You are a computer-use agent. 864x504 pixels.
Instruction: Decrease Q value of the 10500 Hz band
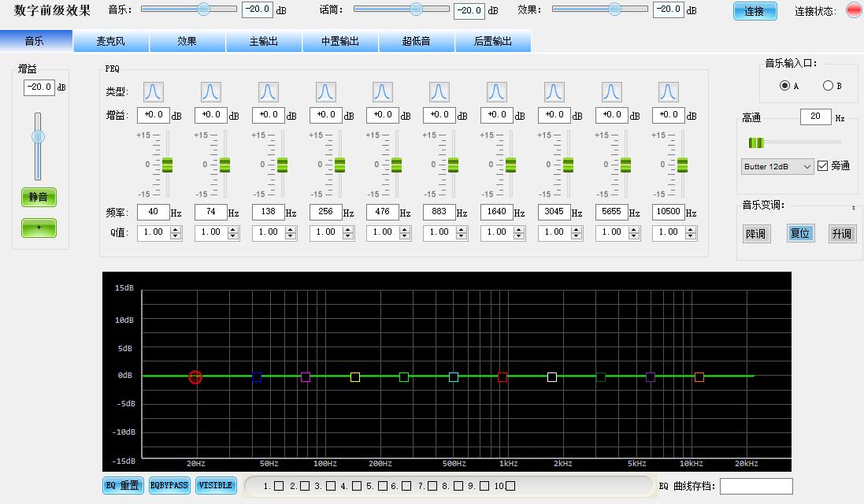click(691, 236)
